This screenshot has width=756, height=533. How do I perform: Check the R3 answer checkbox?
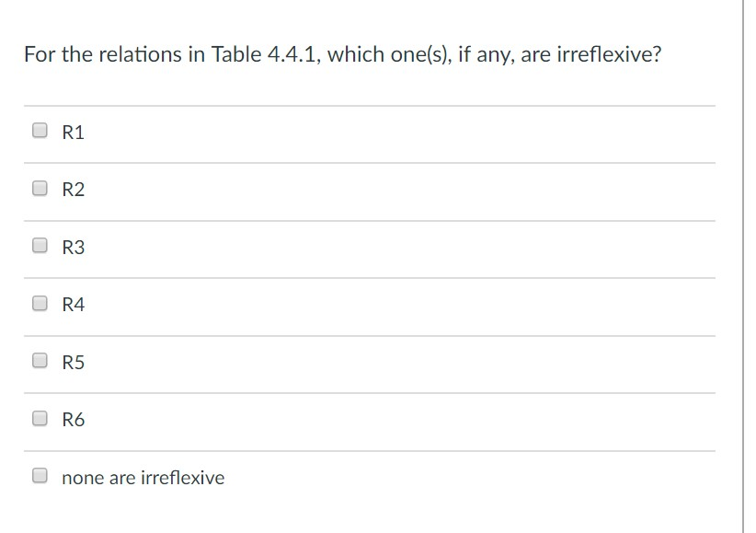click(39, 245)
